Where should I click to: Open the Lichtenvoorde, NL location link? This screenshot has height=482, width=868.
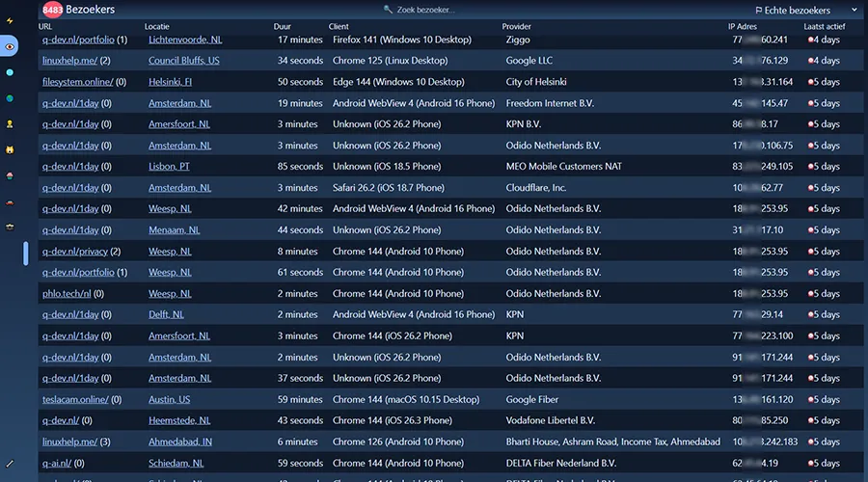coord(185,40)
